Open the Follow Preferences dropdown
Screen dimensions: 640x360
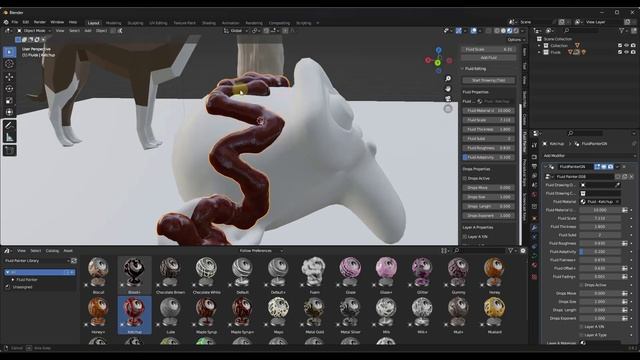261,251
